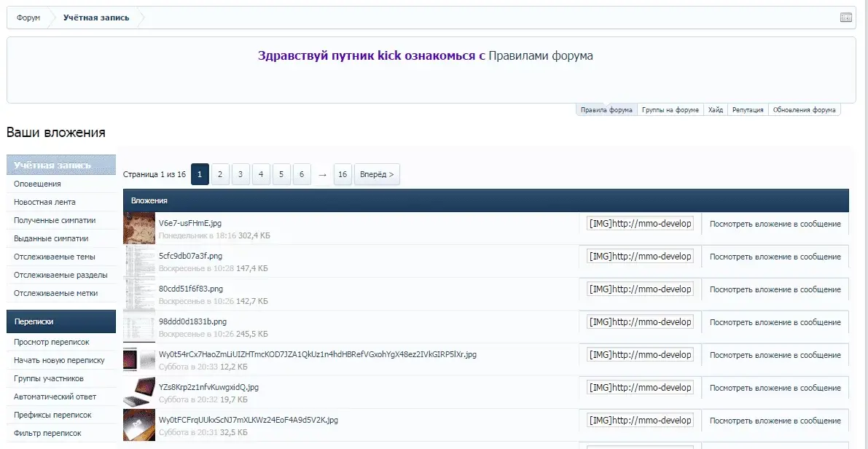Open thumbnail of 5cfc9db07a3f.png
The width and height of the screenshot is (868, 449).
pyautogui.click(x=139, y=261)
